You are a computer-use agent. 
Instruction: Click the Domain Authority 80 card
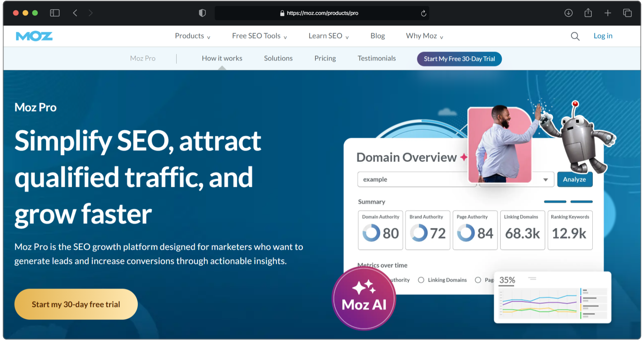point(381,230)
